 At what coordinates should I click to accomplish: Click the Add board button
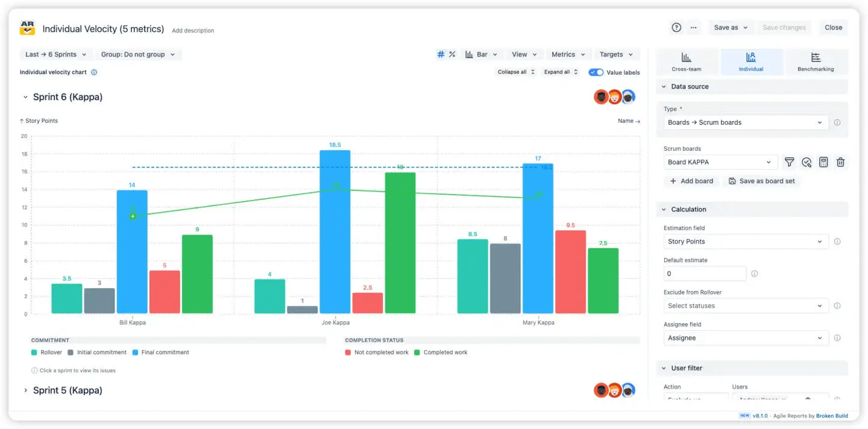[691, 181]
